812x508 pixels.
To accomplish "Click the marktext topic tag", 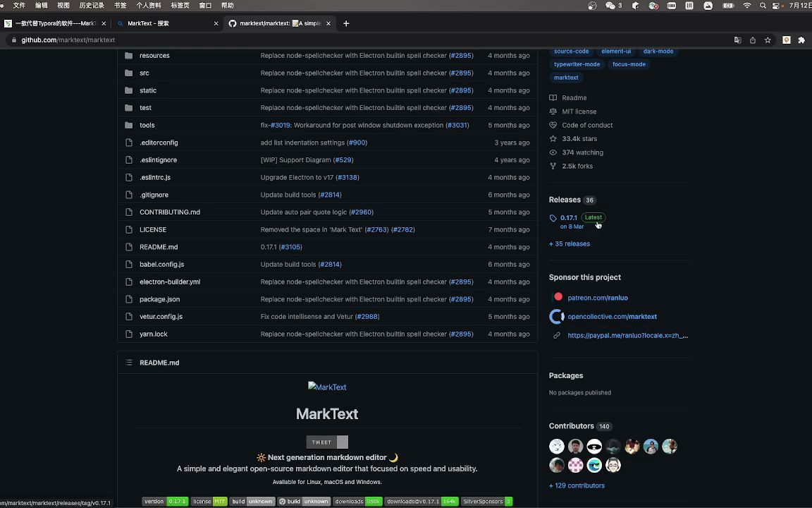I will (x=566, y=78).
